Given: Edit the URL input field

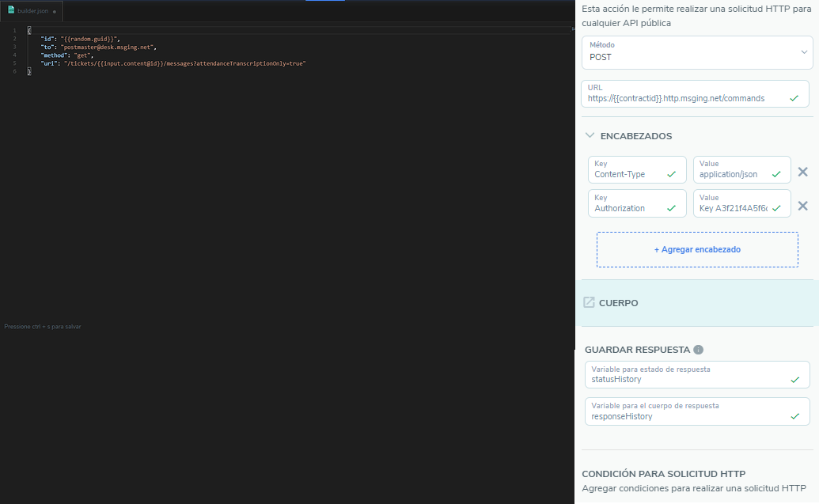Looking at the screenshot, I should click(x=695, y=93).
